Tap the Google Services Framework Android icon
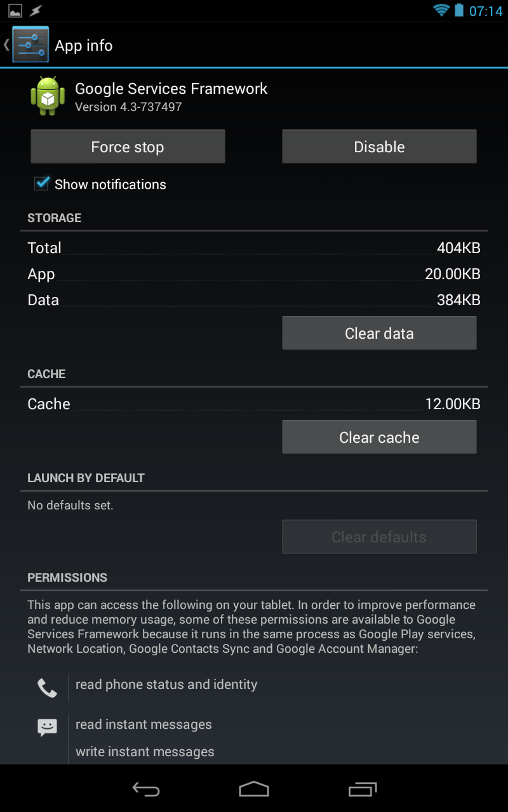 click(x=48, y=96)
